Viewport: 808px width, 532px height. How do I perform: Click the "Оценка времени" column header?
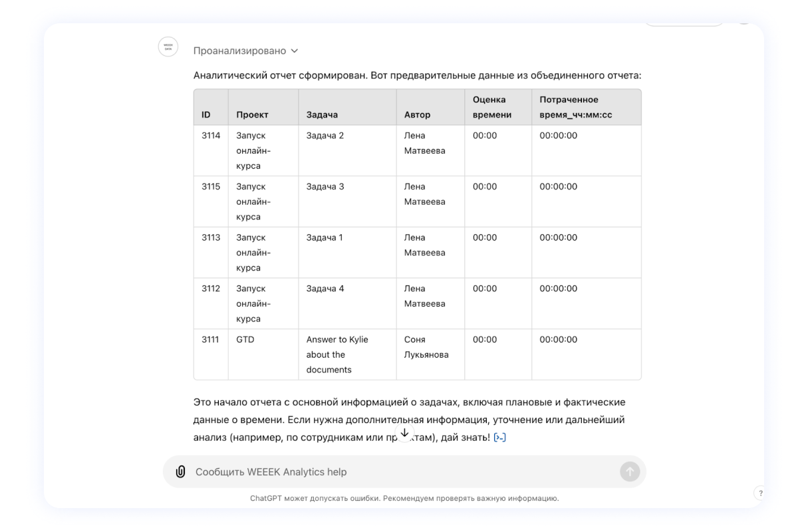click(x=491, y=107)
